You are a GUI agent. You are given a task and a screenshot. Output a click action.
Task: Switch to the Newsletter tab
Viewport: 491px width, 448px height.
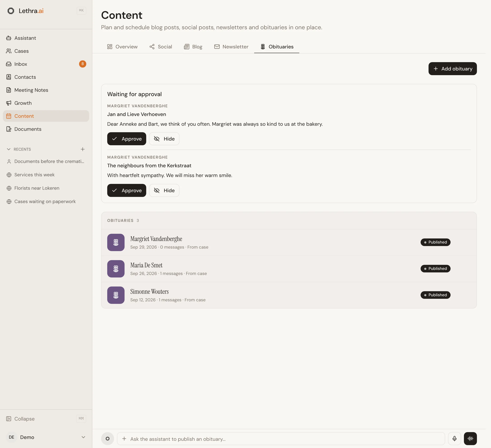pos(231,47)
